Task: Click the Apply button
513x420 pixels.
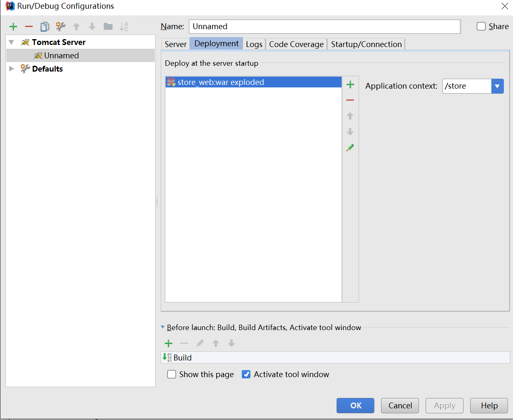Action: tap(445, 405)
